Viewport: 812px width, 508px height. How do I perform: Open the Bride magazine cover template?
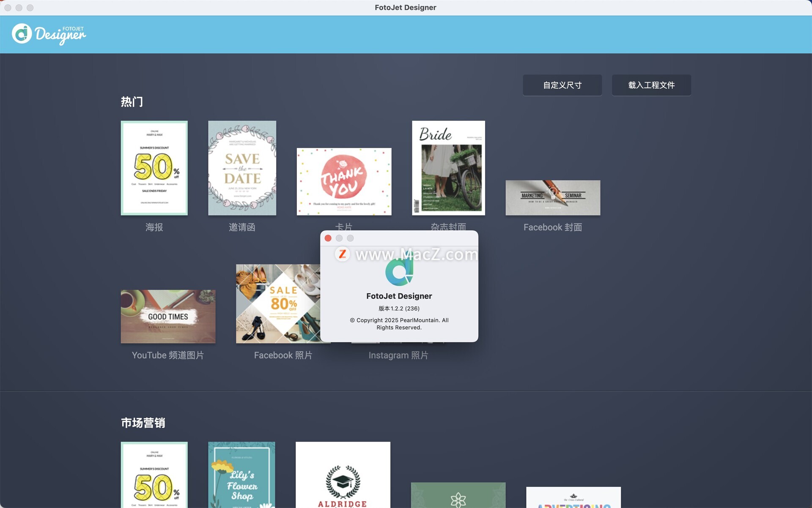pos(448,168)
